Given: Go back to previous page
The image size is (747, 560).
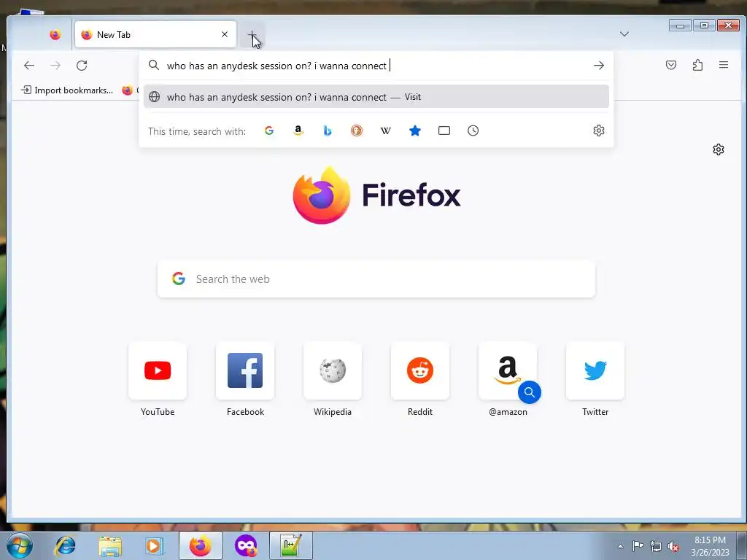Looking at the screenshot, I should (29, 65).
